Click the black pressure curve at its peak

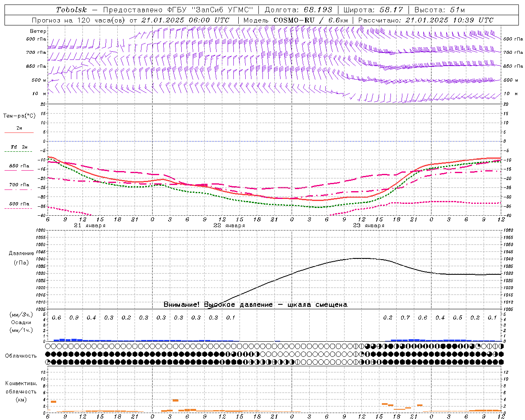click(x=361, y=258)
